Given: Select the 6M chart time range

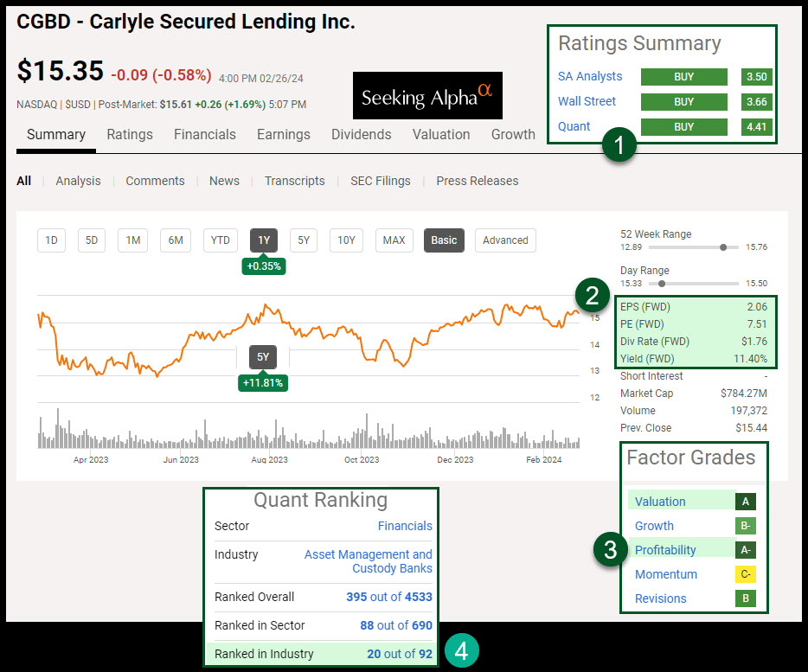Looking at the screenshot, I should 176,240.
